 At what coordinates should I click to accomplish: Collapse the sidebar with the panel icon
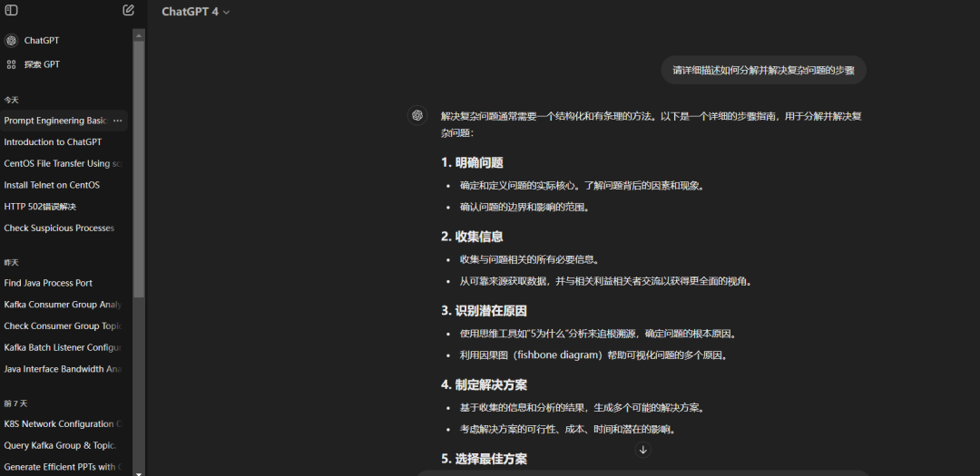[11, 11]
